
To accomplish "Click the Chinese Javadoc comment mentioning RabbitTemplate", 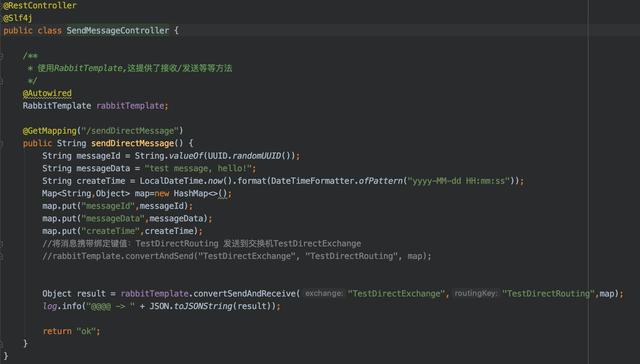I will [131, 68].
